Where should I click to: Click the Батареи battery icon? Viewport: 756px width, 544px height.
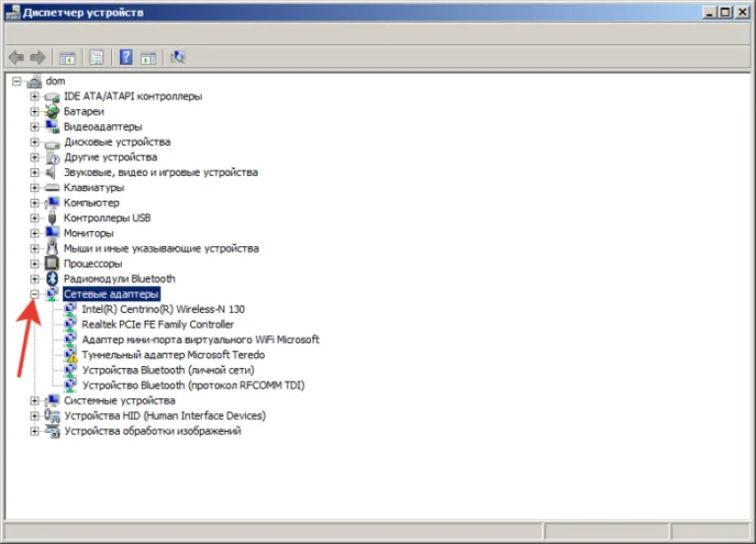(x=52, y=112)
